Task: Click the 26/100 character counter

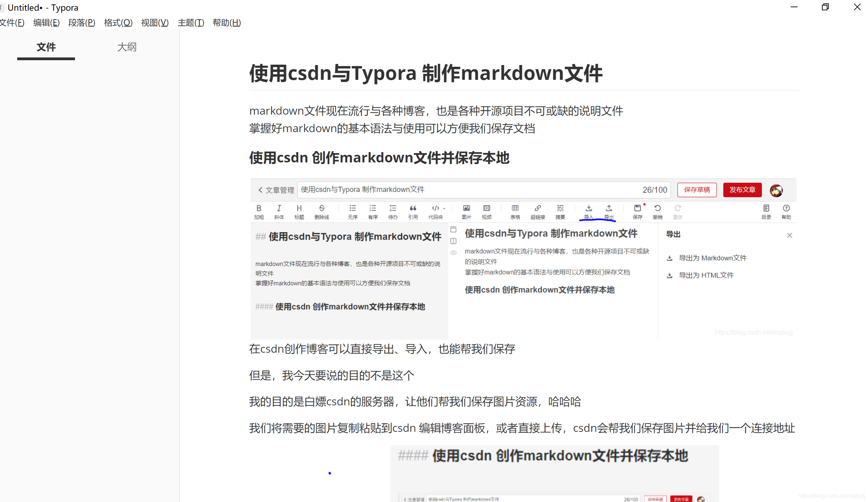Action: pos(655,190)
